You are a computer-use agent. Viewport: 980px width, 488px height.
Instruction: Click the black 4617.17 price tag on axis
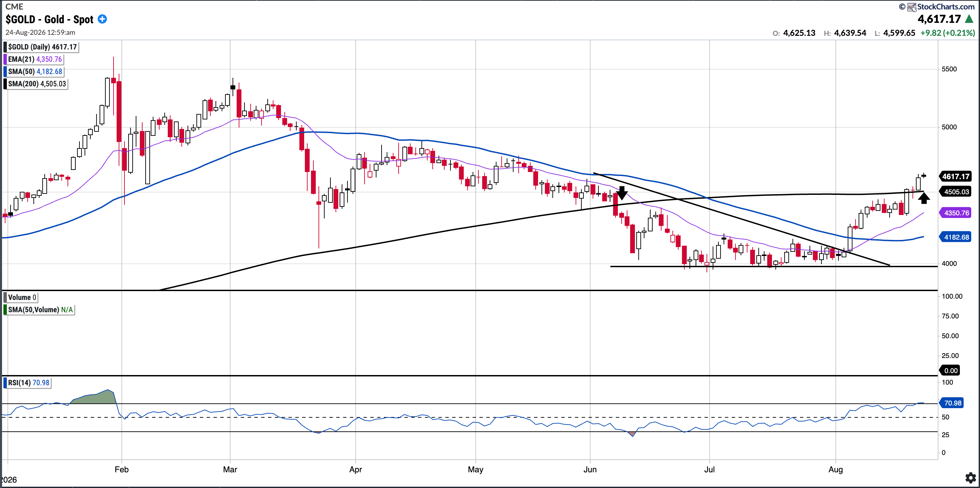[x=955, y=176]
